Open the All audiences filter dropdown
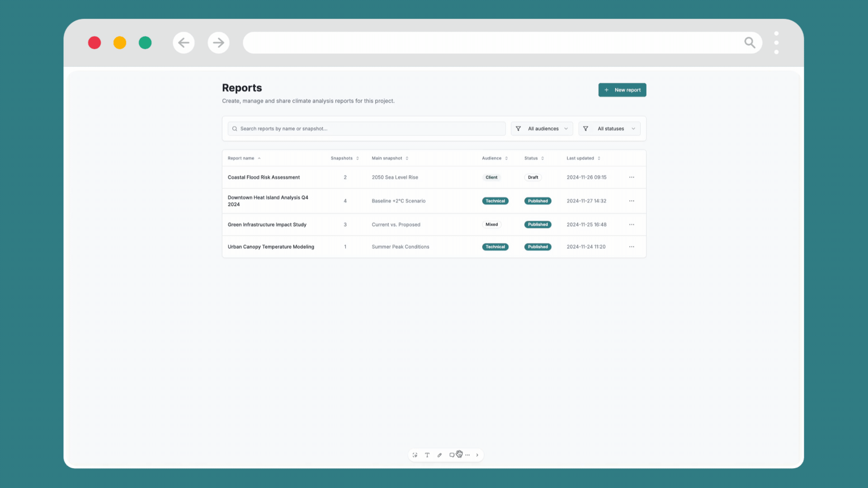The image size is (868, 488). 542,129
